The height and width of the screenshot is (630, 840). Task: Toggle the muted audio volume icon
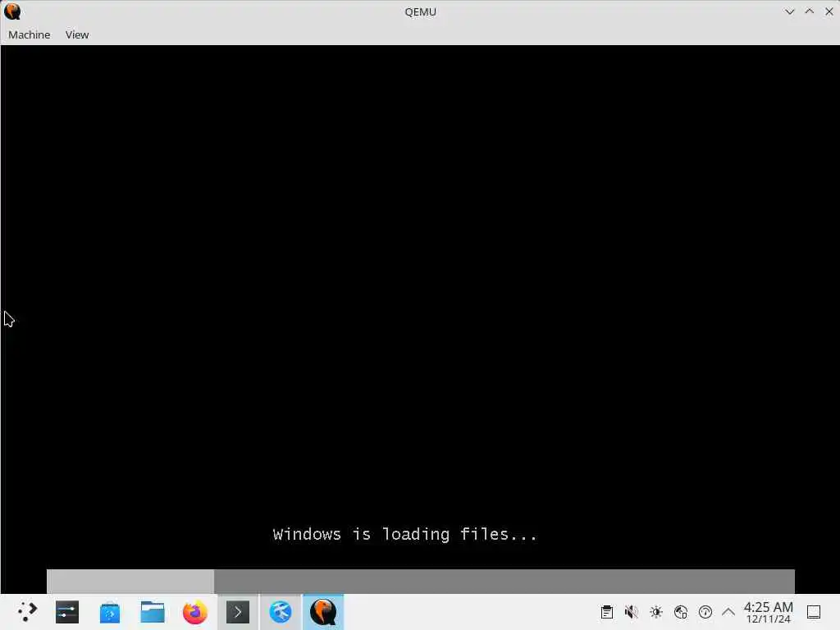(631, 612)
